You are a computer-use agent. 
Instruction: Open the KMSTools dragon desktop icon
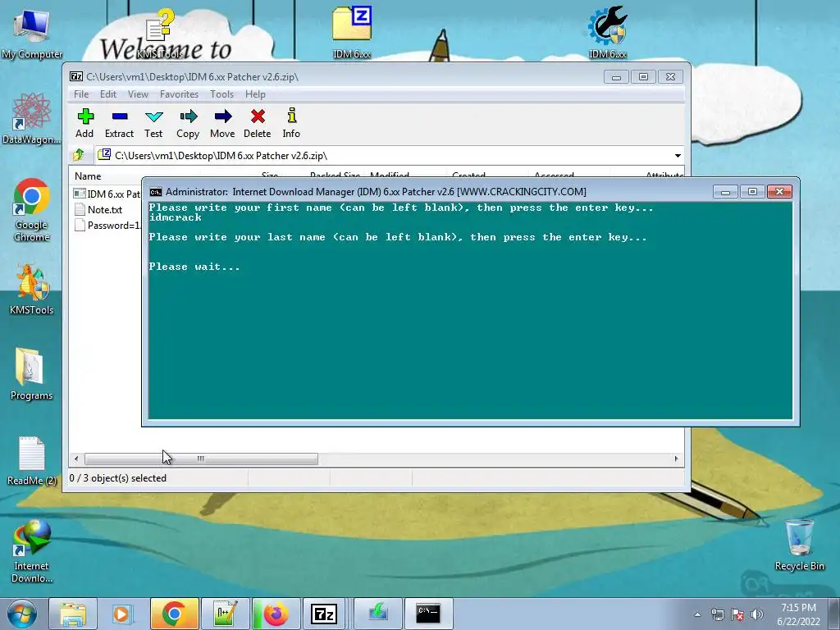pyautogui.click(x=32, y=289)
